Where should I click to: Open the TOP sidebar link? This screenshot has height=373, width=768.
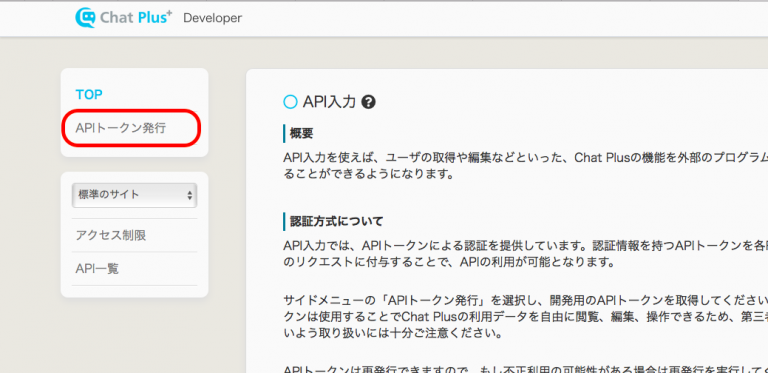point(89,94)
